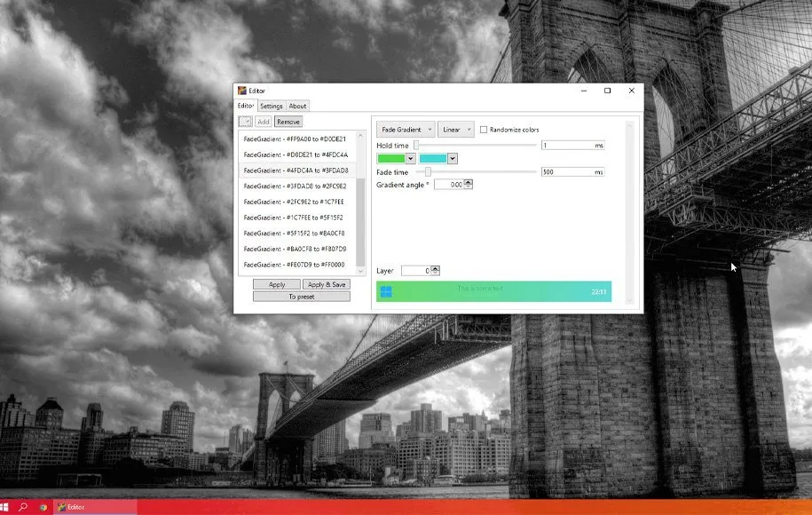Close the Editor window
Screen dimensions: 812x515
coord(632,91)
